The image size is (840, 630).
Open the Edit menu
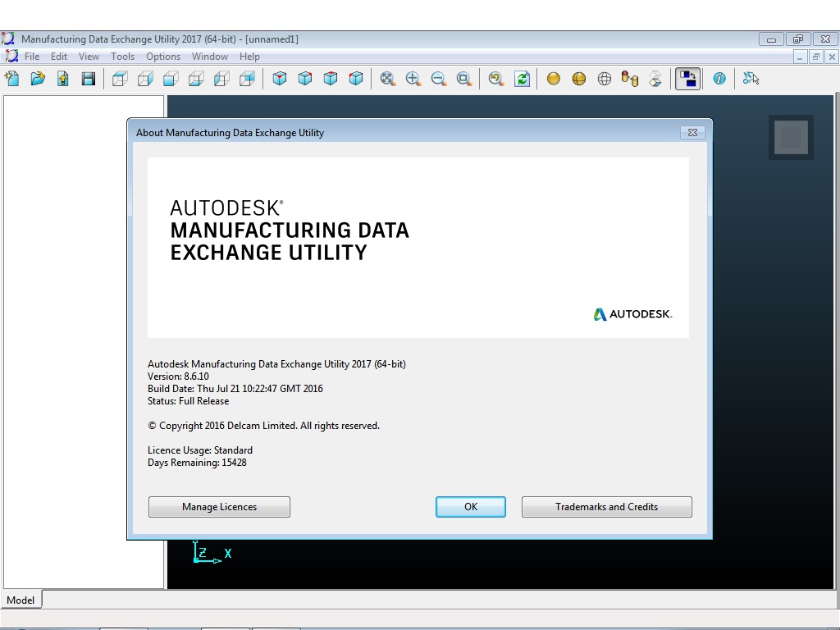point(59,57)
